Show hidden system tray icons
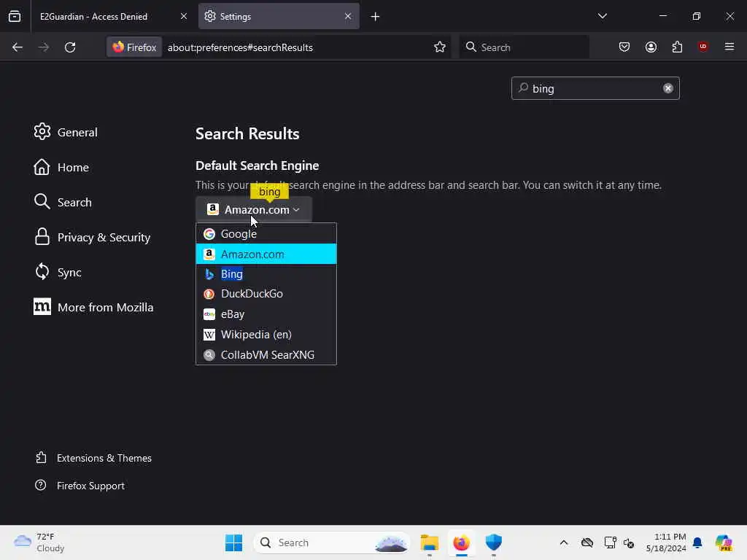Image resolution: width=747 pixels, height=560 pixels. 564,542
